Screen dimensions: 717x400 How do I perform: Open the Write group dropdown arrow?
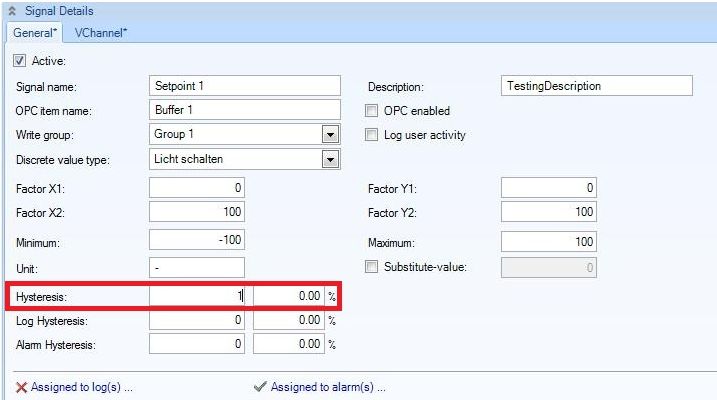tap(331, 135)
